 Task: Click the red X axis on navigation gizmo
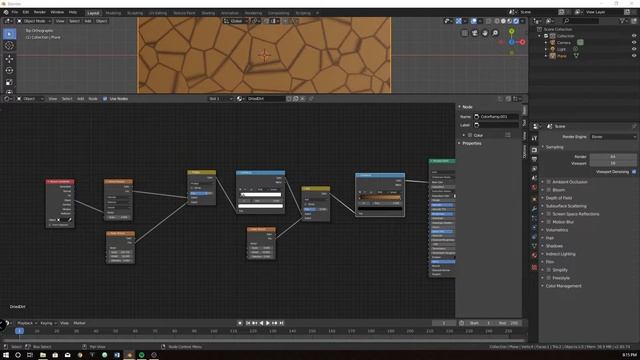522,42
